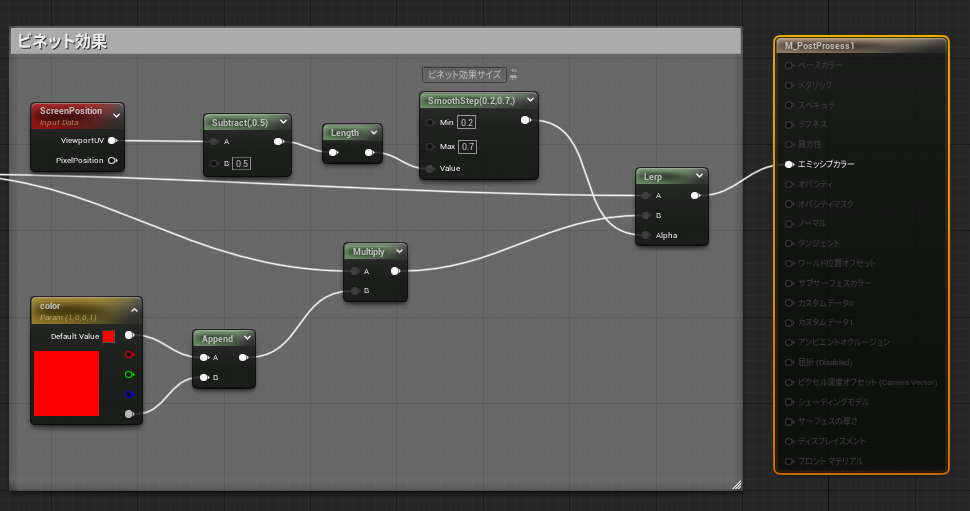Click the Lerp node A input pin

pyautogui.click(x=646, y=195)
